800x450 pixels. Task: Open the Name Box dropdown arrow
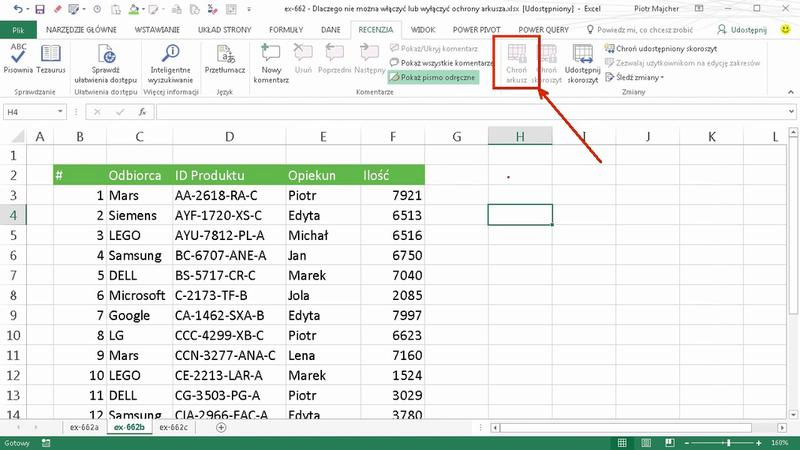pyautogui.click(x=60, y=112)
